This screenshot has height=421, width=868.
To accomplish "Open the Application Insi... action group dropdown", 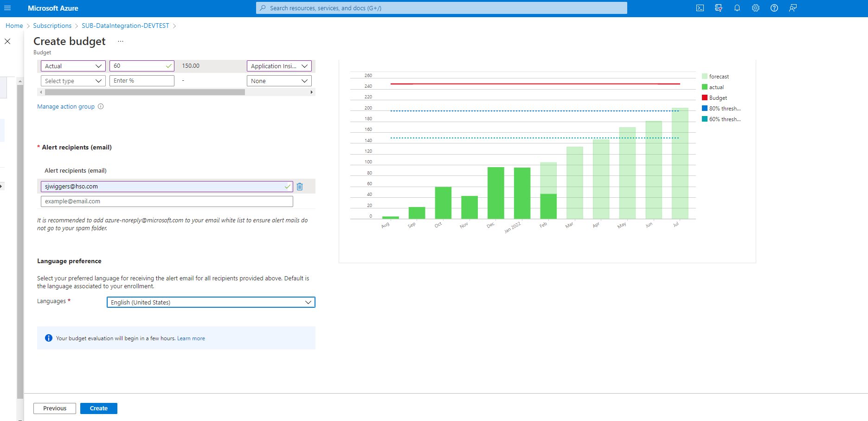I will (x=279, y=66).
